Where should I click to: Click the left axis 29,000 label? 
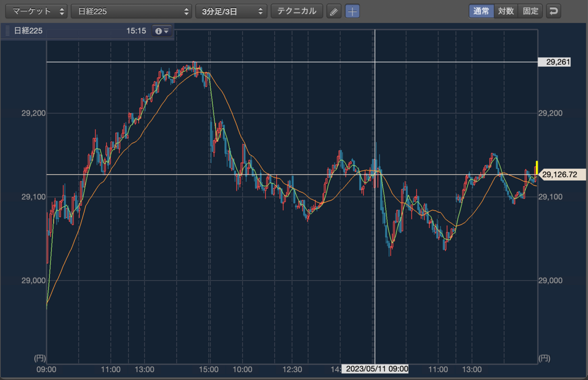(x=33, y=280)
